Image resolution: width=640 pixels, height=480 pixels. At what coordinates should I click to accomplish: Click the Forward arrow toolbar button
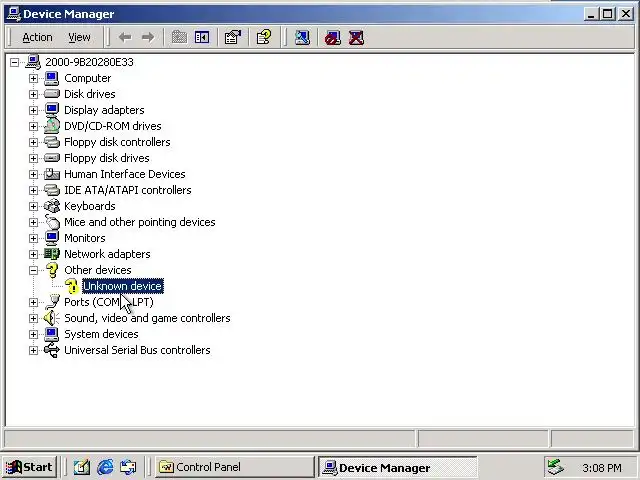148,38
